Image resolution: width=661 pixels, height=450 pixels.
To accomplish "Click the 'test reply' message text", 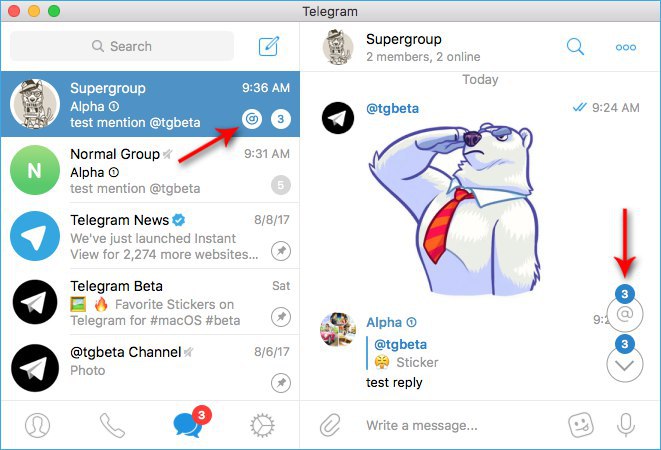I will [x=394, y=383].
